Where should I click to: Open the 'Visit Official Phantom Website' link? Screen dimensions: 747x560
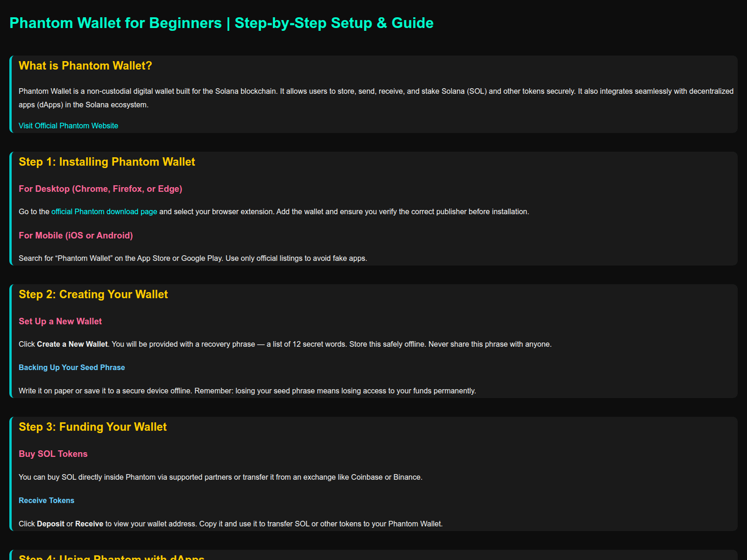(x=68, y=126)
